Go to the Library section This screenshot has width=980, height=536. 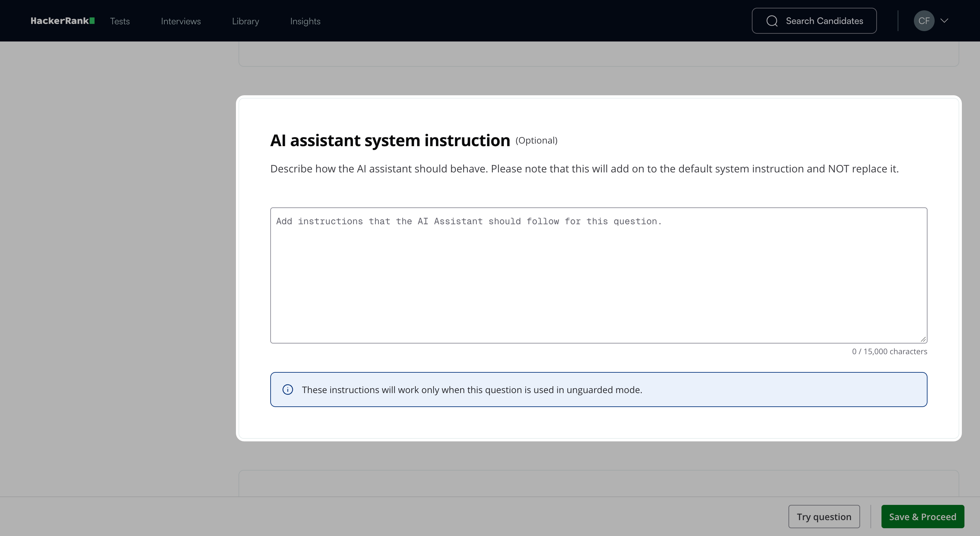(245, 21)
